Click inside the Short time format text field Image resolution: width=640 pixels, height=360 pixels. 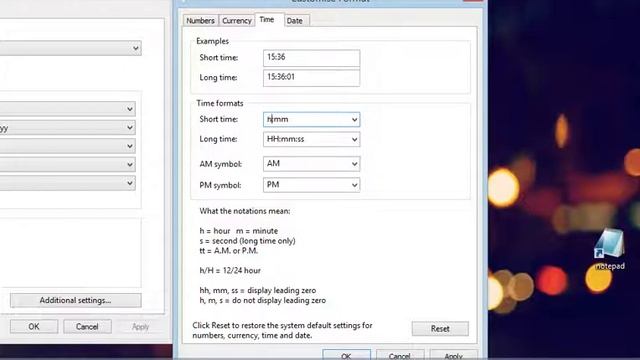coord(306,120)
